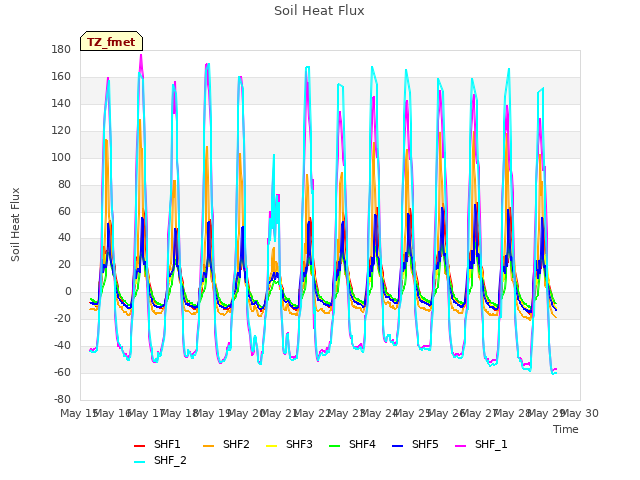
Task: Click the 160 y-axis tick label
Action: pyautogui.click(x=61, y=77)
